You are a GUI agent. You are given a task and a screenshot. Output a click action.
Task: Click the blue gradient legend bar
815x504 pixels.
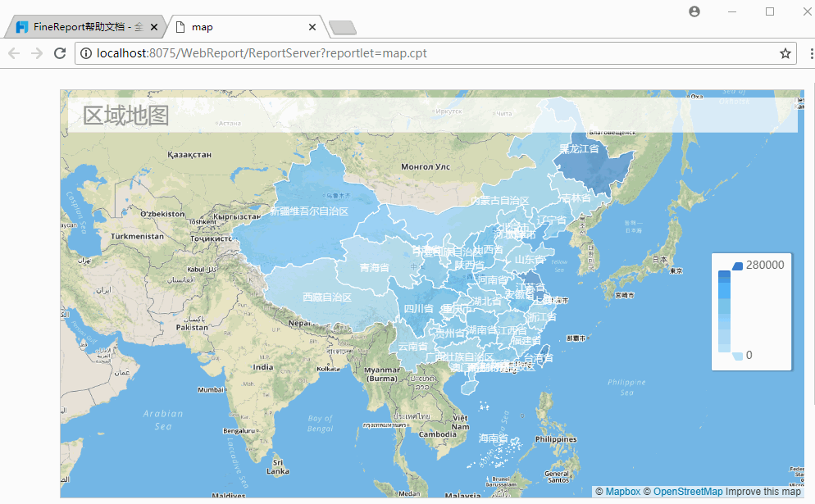pyautogui.click(x=724, y=311)
